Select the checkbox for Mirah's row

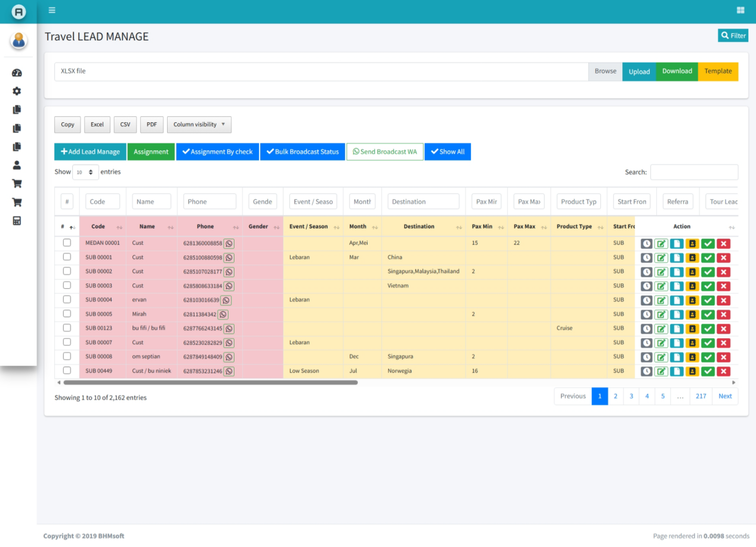click(x=67, y=313)
